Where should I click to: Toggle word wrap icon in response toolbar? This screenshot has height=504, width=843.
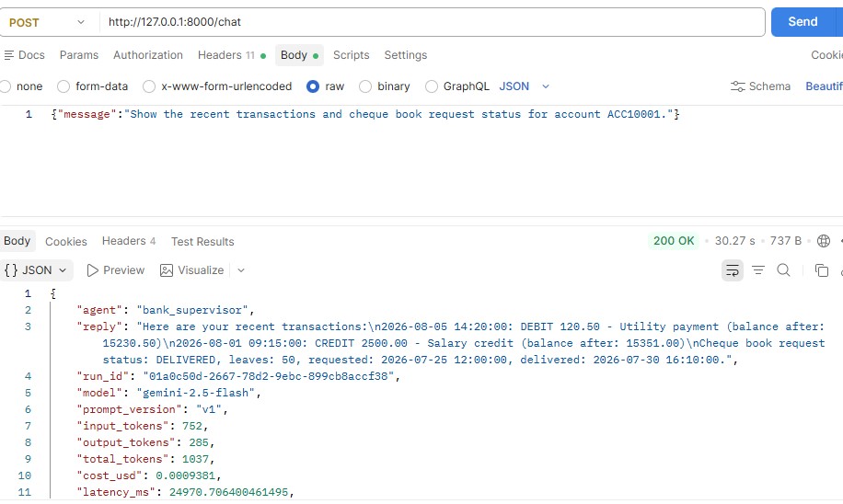click(733, 270)
